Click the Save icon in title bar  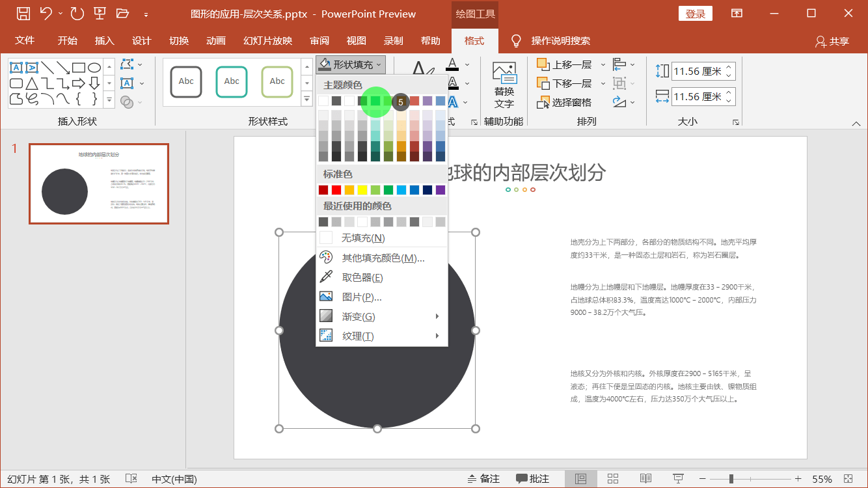click(23, 13)
